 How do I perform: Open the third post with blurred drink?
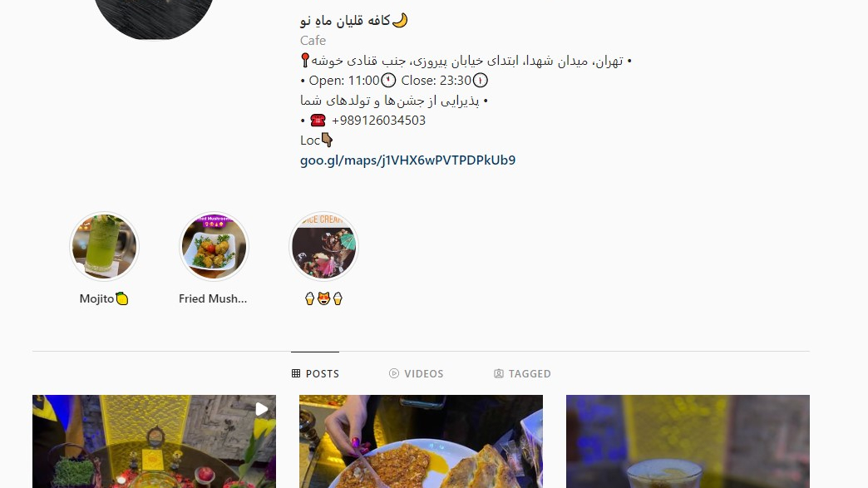pyautogui.click(x=688, y=441)
